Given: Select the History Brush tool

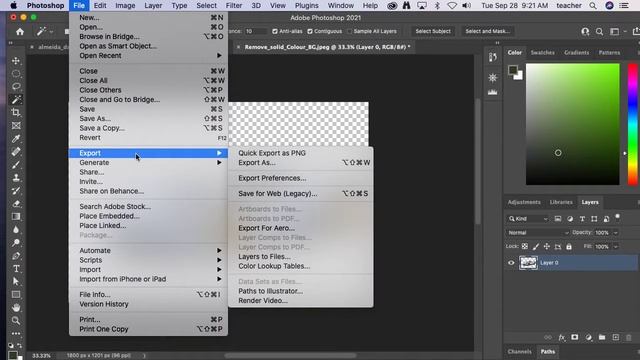Looking at the screenshot, I should [16, 191].
